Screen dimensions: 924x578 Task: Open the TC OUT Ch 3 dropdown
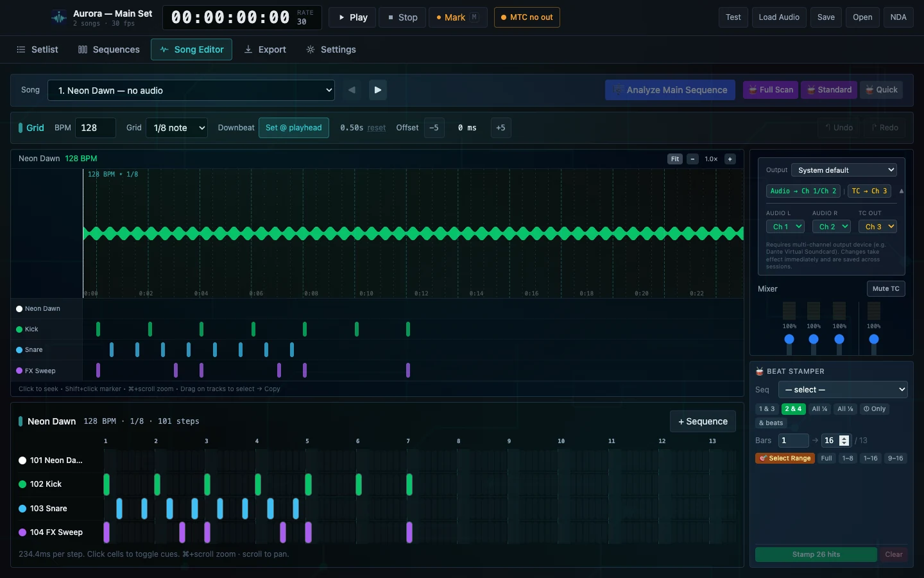pyautogui.click(x=878, y=227)
